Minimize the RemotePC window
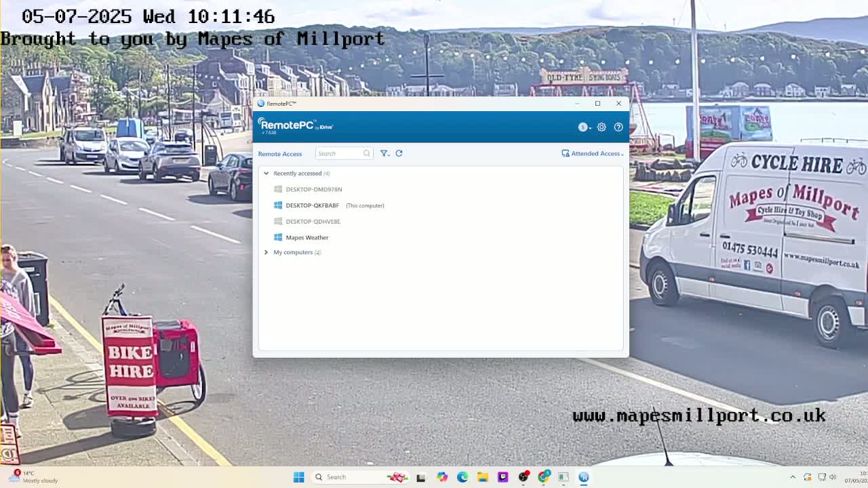Viewport: 868px width, 488px height. [577, 104]
